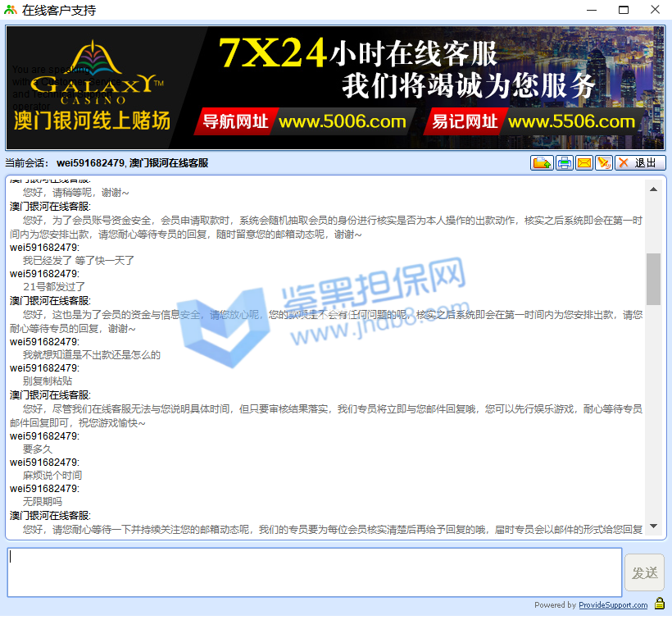Click the chat scrollbar down arrow
Image resolution: width=672 pixels, height=620 pixels.
[653, 526]
